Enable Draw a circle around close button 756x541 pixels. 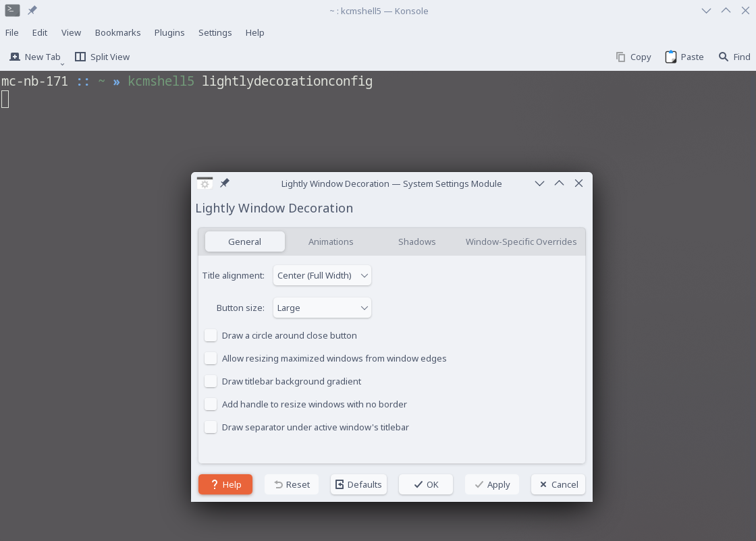coord(211,335)
